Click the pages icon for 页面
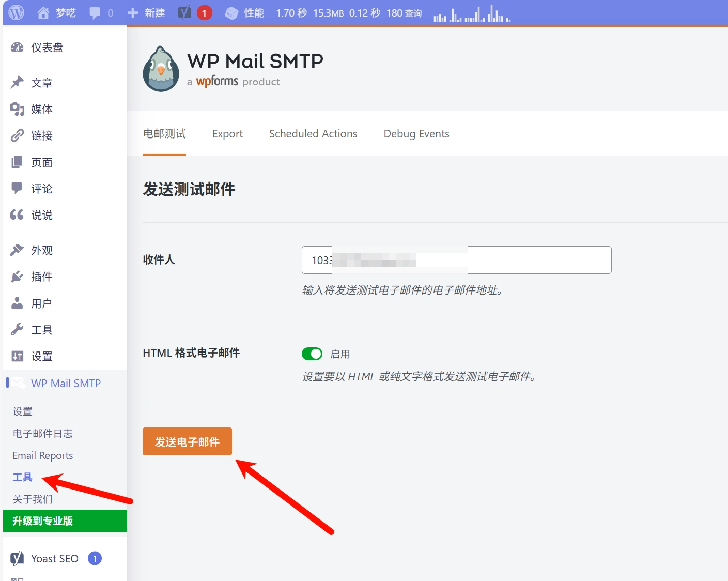 pyautogui.click(x=17, y=162)
